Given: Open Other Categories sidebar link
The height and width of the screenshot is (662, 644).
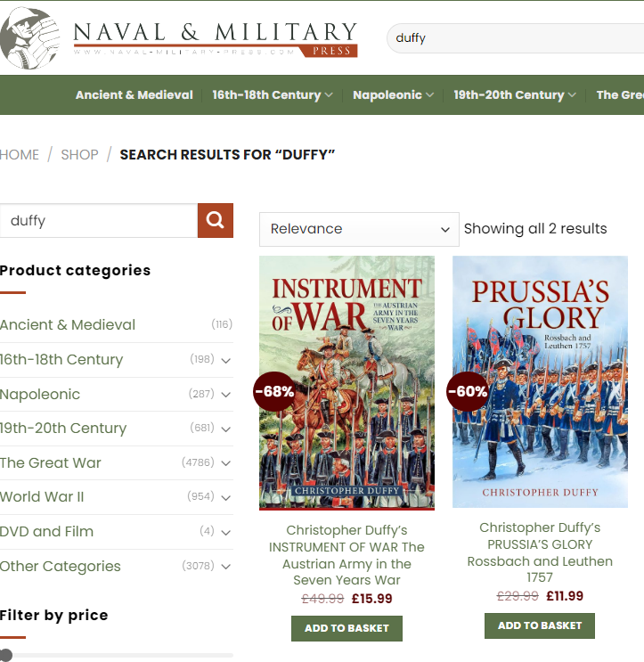Looking at the screenshot, I should tap(61, 566).
